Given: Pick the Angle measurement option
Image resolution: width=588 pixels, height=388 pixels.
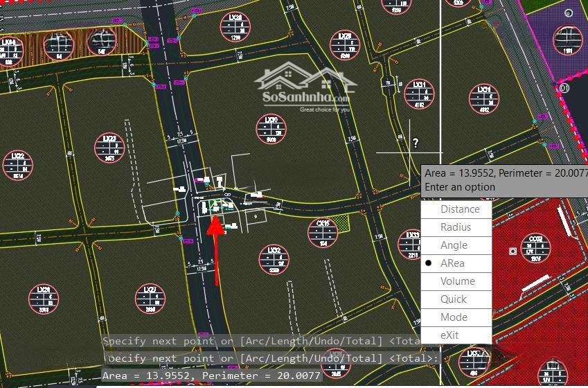Looking at the screenshot, I should [x=454, y=245].
